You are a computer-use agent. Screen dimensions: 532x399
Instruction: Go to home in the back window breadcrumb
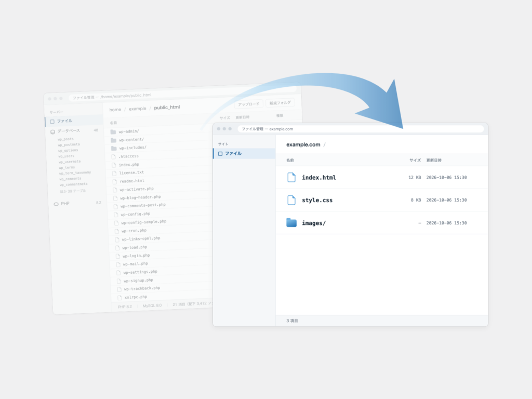click(115, 110)
